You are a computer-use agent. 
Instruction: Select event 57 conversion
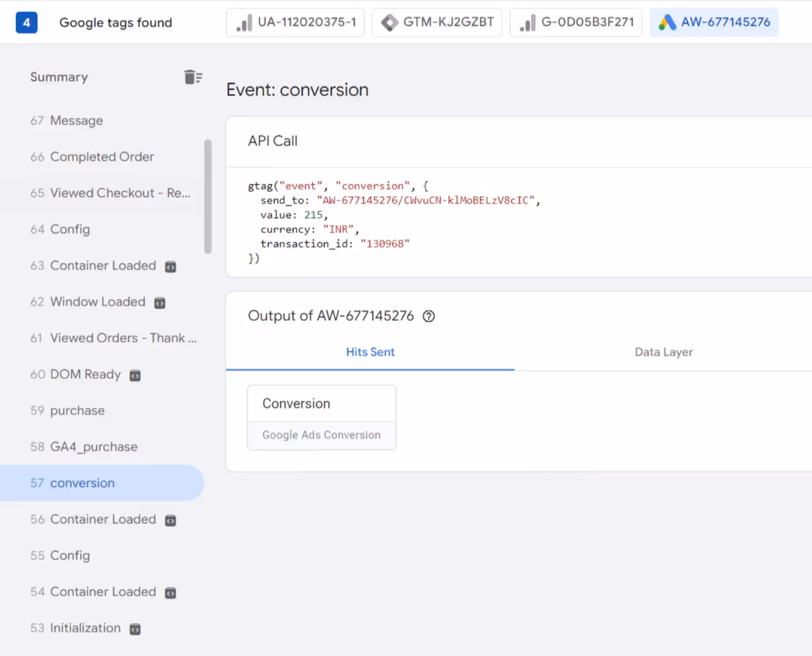(x=102, y=483)
